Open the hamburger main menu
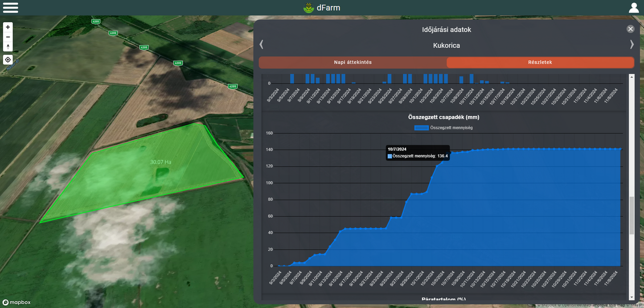The height and width of the screenshot is (308, 644). coord(11,8)
